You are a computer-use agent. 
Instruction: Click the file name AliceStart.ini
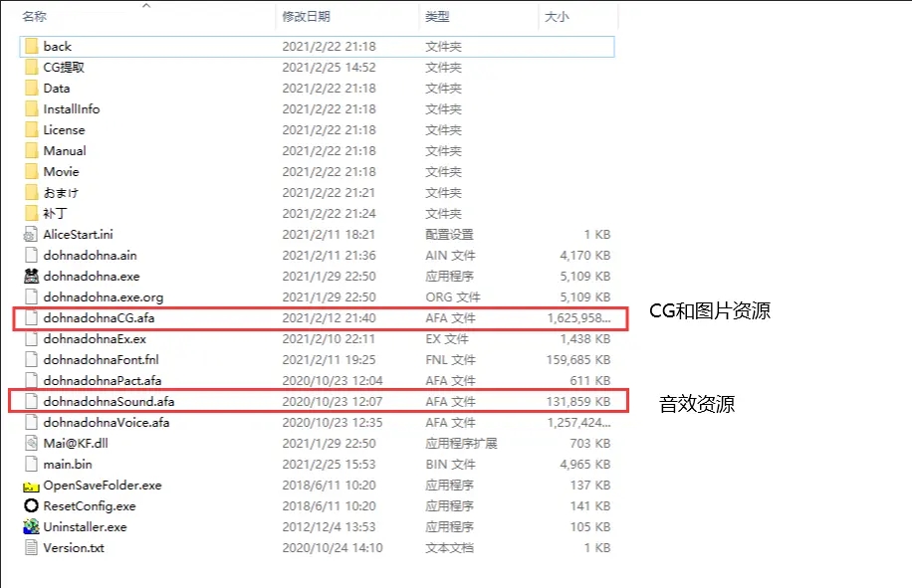[78, 234]
